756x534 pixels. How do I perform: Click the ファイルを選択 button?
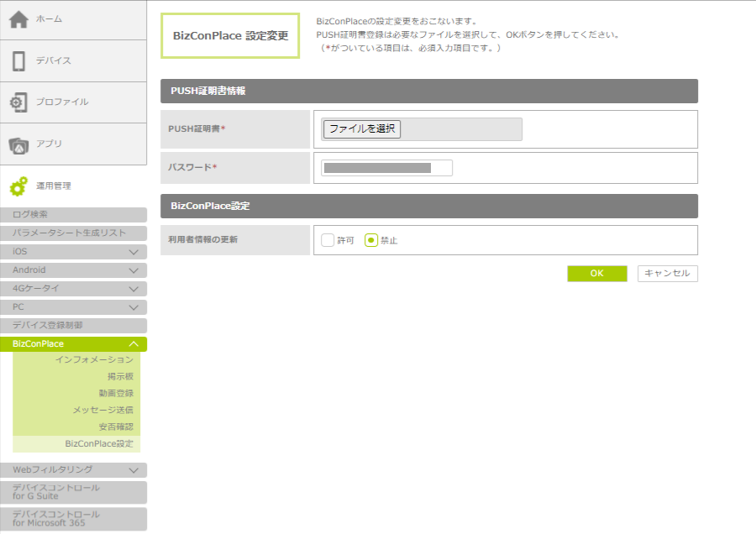[362, 129]
